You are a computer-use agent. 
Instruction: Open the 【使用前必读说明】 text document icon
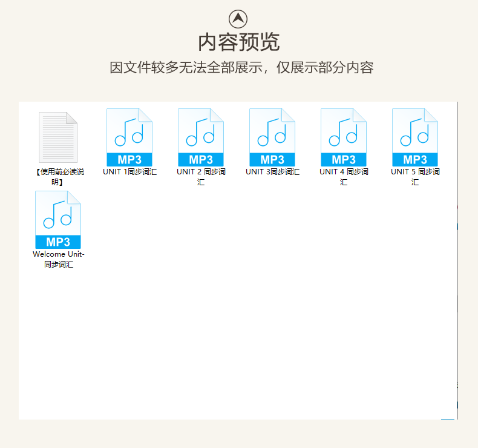pos(58,137)
